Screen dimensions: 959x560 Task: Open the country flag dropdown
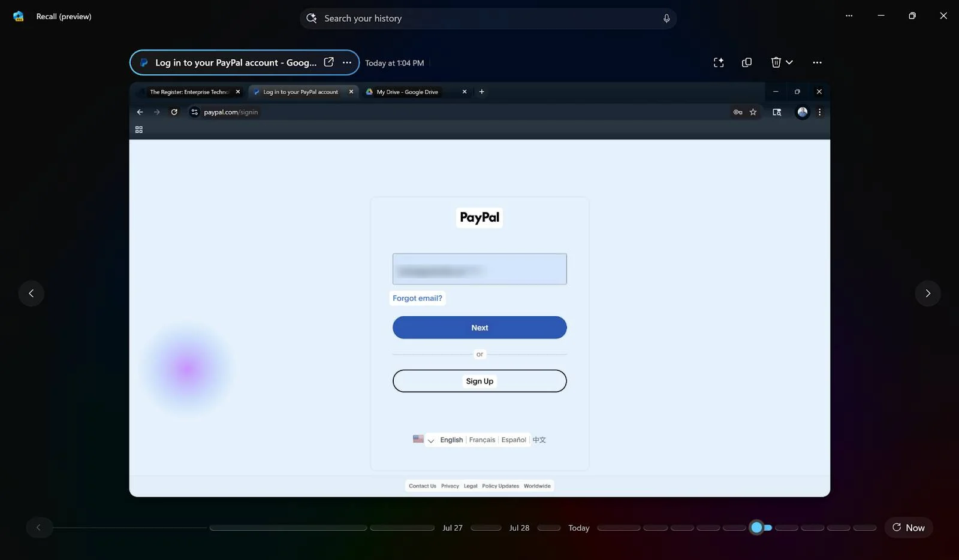[x=424, y=440]
